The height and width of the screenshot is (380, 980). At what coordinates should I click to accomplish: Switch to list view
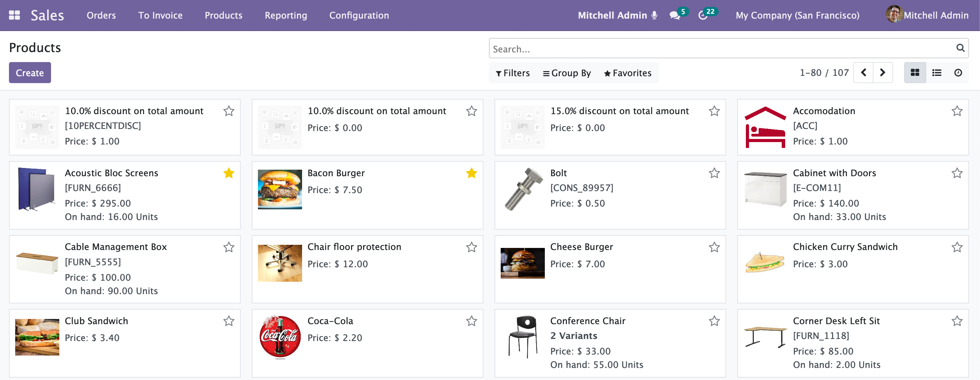pyautogui.click(x=937, y=73)
